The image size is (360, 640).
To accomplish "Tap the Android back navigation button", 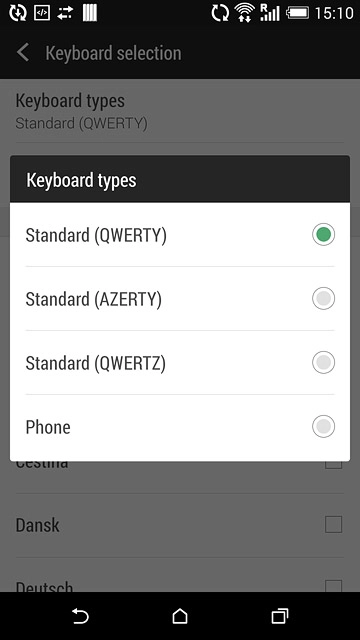I will click(x=80, y=616).
